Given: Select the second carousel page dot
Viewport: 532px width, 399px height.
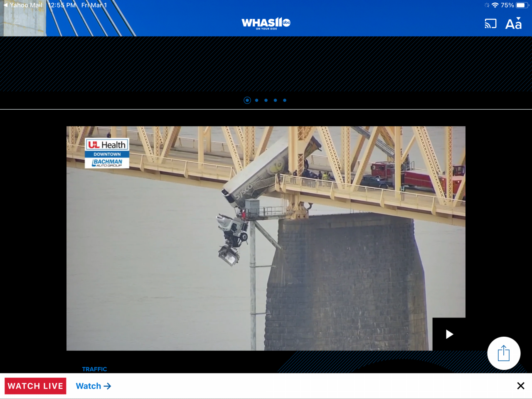Looking at the screenshot, I should pos(256,100).
